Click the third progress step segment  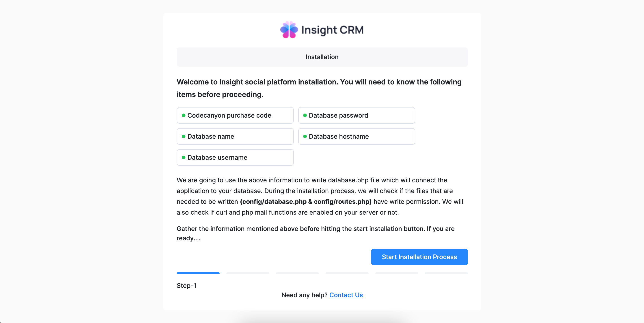297,273
